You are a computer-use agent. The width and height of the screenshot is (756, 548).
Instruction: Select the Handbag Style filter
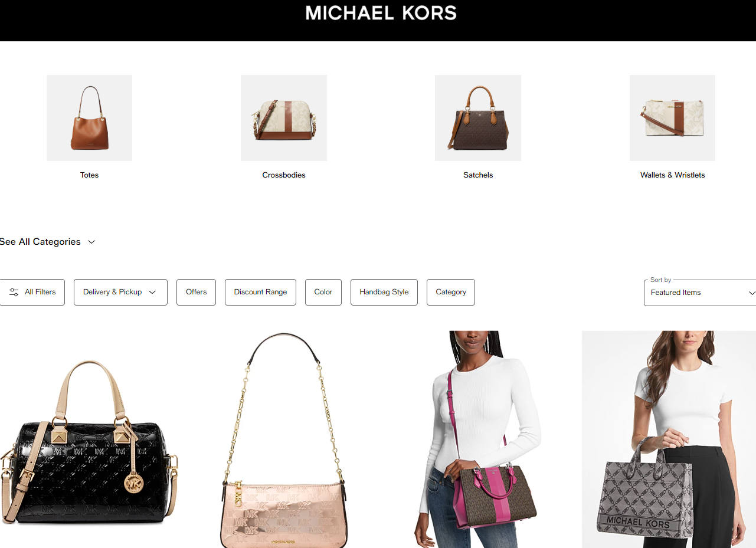click(384, 292)
